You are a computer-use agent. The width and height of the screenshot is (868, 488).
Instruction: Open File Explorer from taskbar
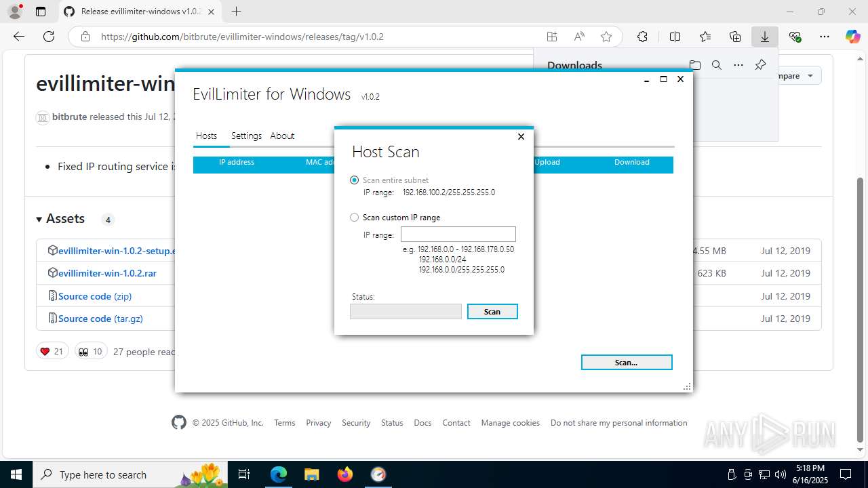point(311,474)
